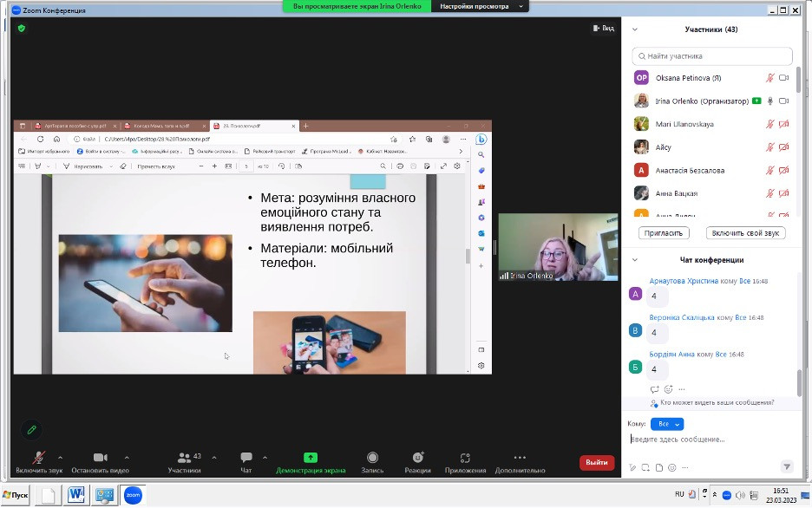Click the reply-to-message icon under chat
This screenshot has height=508, width=812.
coord(655,389)
